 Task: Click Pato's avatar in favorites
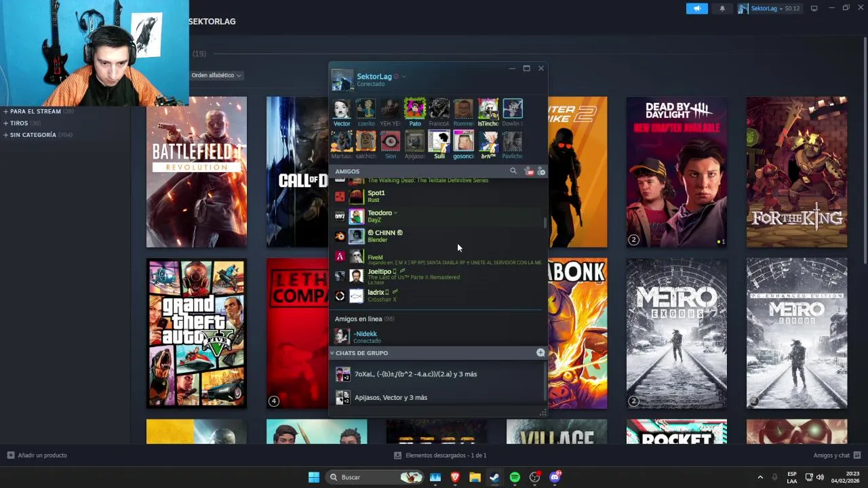click(415, 108)
